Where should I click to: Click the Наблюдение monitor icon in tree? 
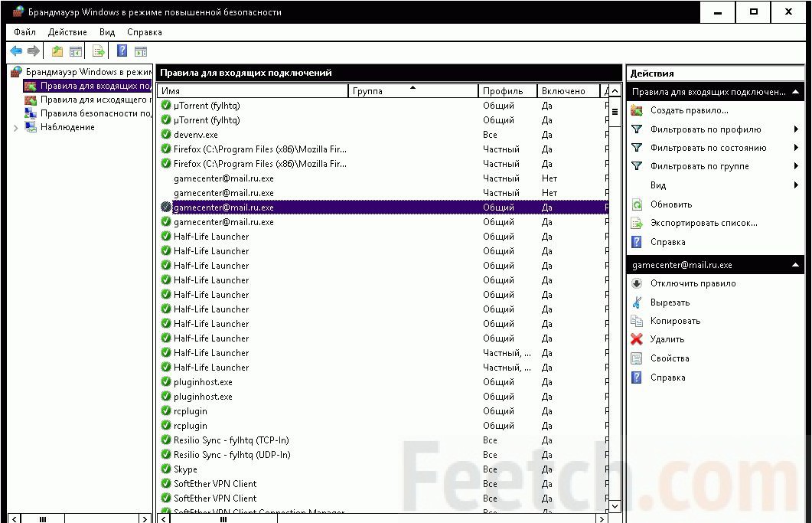click(31, 127)
